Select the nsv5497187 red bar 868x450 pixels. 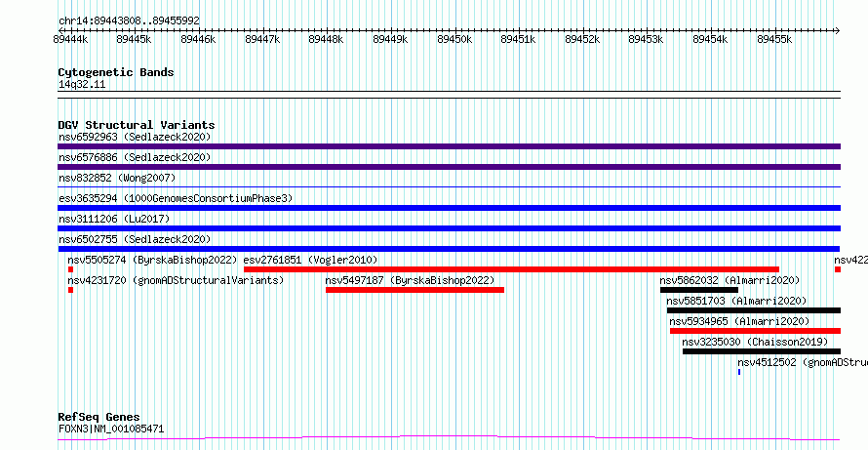coord(414,290)
